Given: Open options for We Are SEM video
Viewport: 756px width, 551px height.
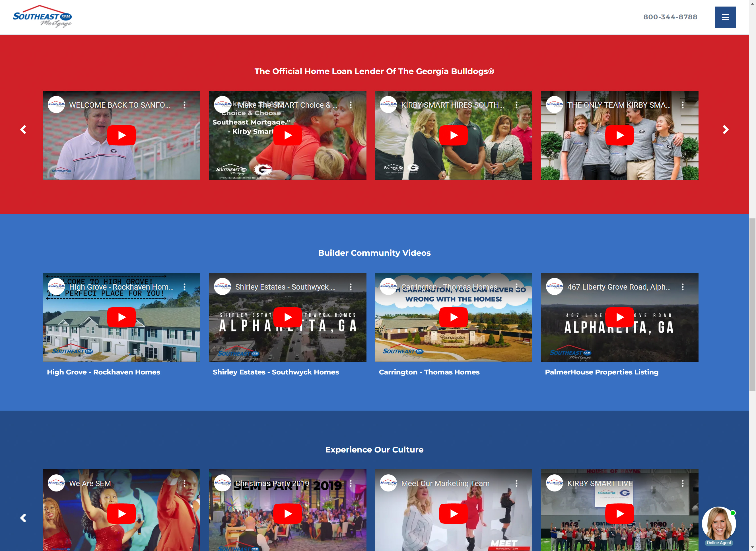Looking at the screenshot, I should (184, 483).
